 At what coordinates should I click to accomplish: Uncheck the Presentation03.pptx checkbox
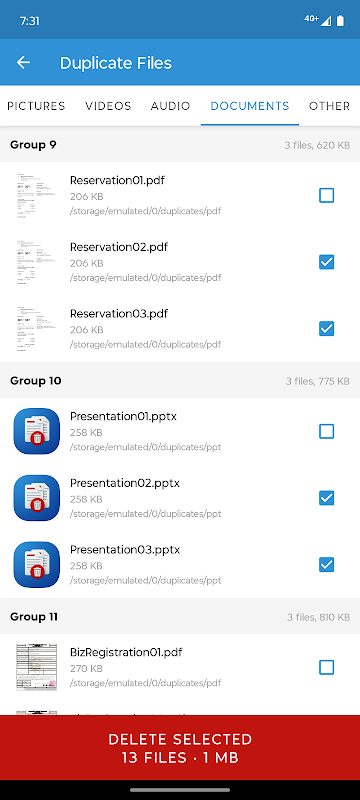click(x=326, y=565)
